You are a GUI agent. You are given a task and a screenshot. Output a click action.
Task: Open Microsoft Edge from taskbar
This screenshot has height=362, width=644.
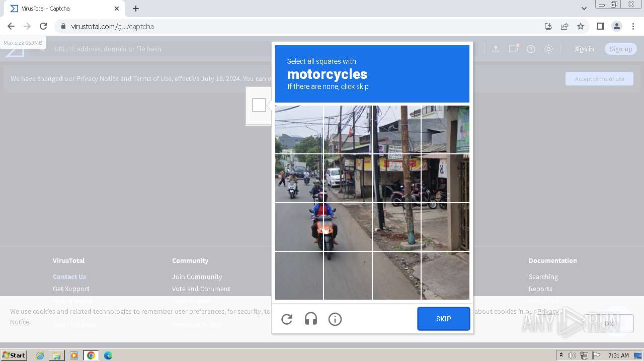[x=108, y=355]
